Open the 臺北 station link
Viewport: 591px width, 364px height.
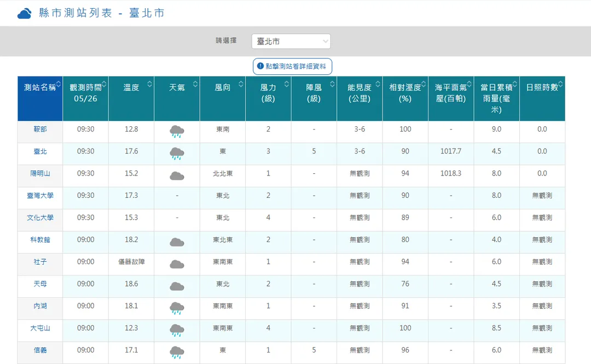pyautogui.click(x=40, y=151)
